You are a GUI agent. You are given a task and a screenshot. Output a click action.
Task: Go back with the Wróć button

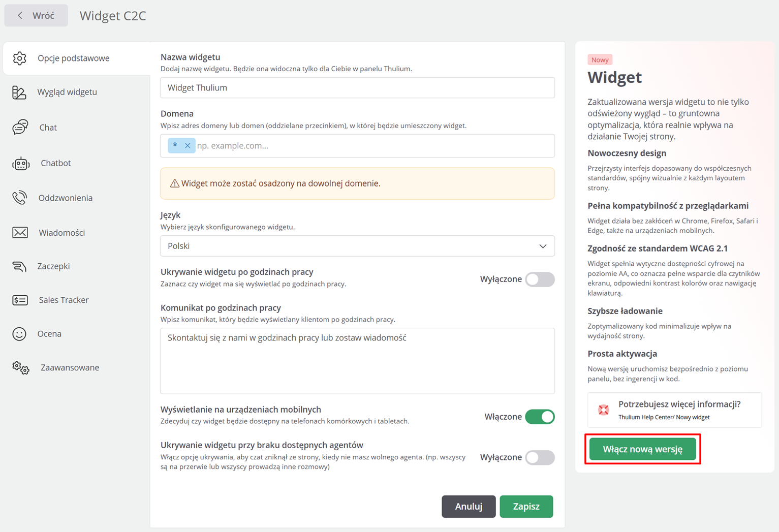[36, 16]
